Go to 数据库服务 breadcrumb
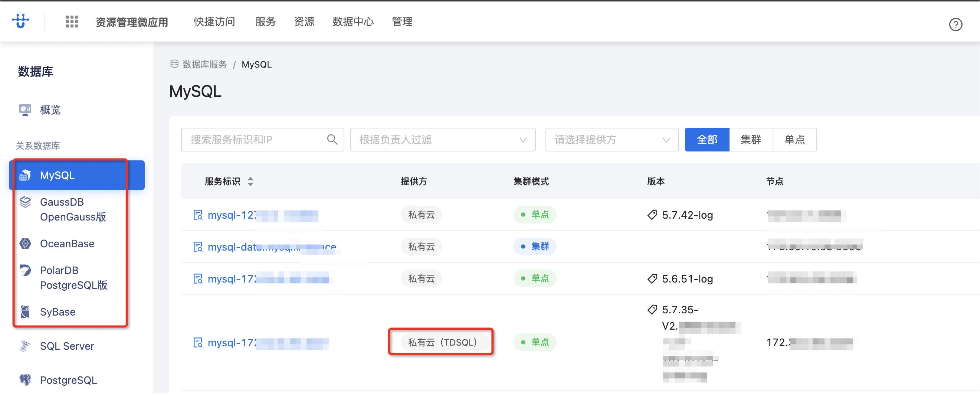The height and width of the screenshot is (395, 980). coord(205,64)
